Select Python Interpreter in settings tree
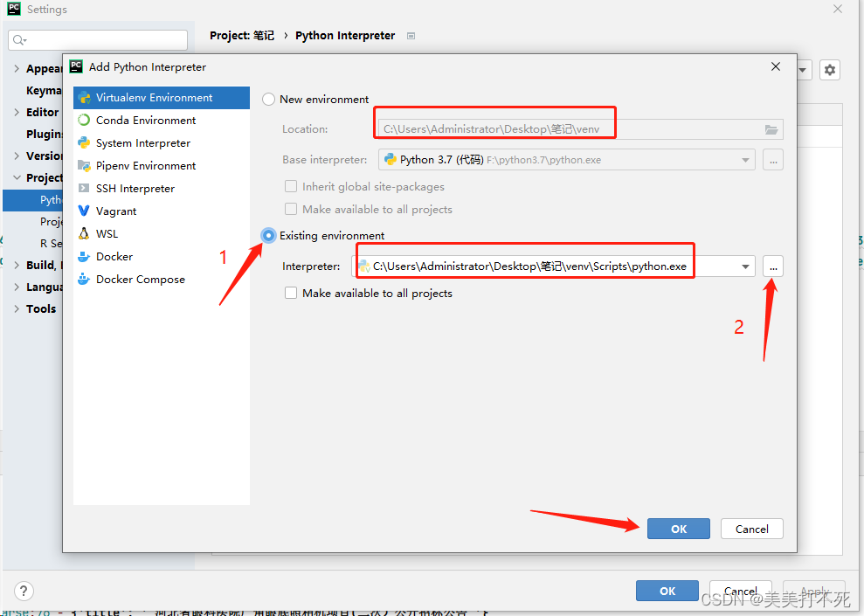 click(33, 200)
